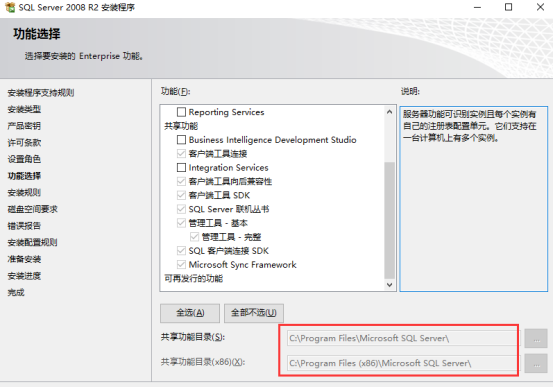Click the 共享功能目录(S) path field

click(403, 338)
